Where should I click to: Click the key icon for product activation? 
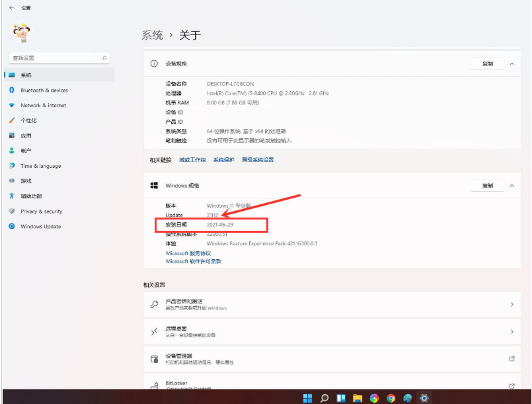pos(155,304)
